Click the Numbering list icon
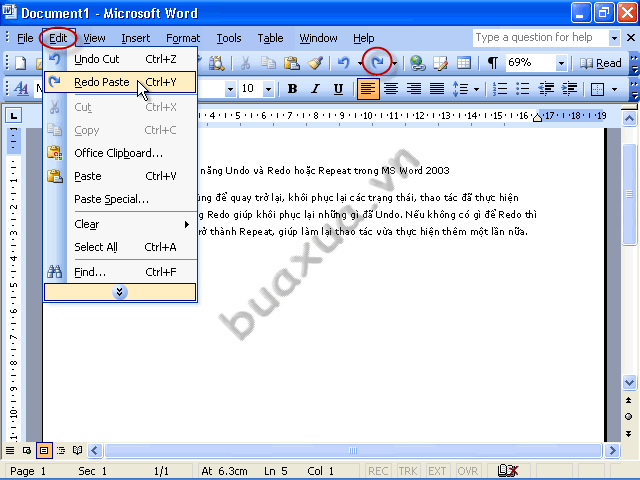640x480 pixels. click(500, 89)
